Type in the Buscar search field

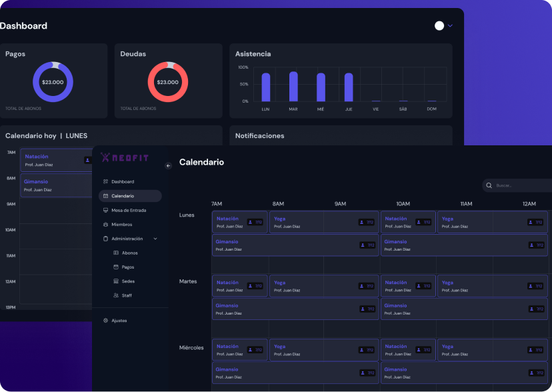tap(520, 185)
